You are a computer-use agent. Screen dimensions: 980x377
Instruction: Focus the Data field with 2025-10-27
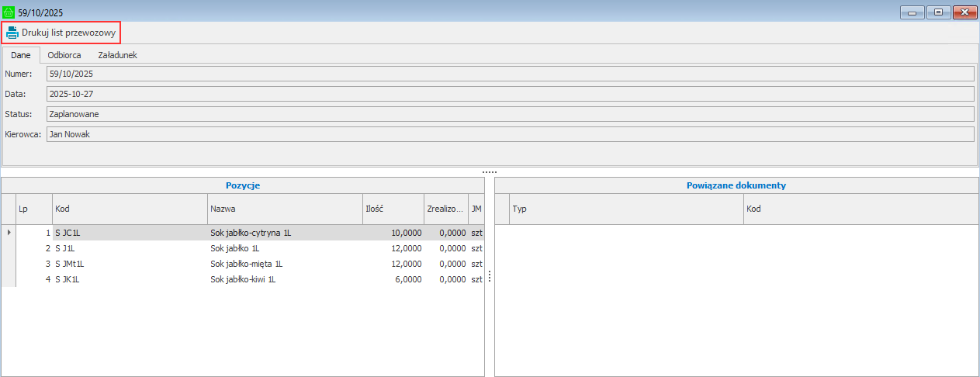(509, 94)
